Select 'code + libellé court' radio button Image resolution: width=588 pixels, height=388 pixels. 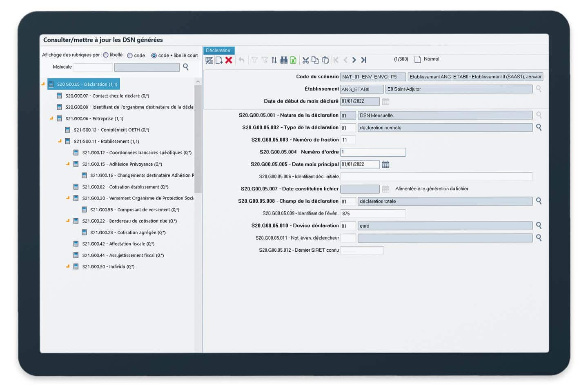154,55
